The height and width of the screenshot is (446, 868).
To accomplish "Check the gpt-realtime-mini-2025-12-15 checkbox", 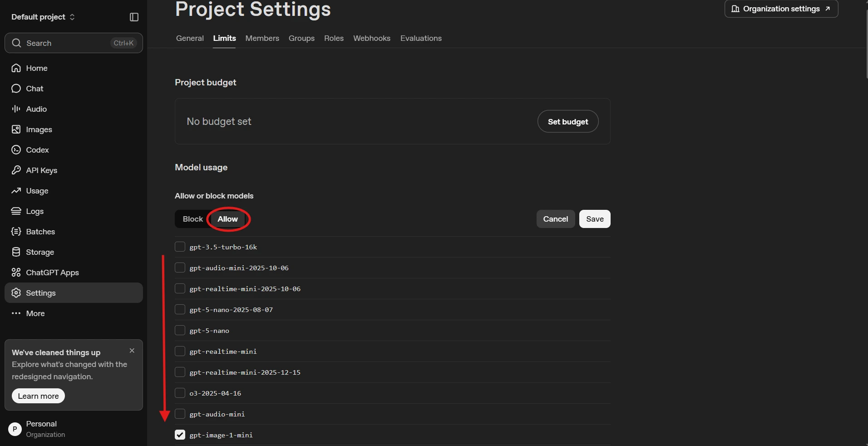I will pyautogui.click(x=180, y=372).
